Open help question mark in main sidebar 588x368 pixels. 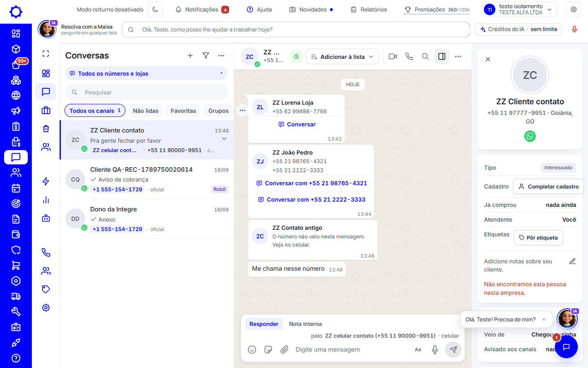(x=16, y=358)
